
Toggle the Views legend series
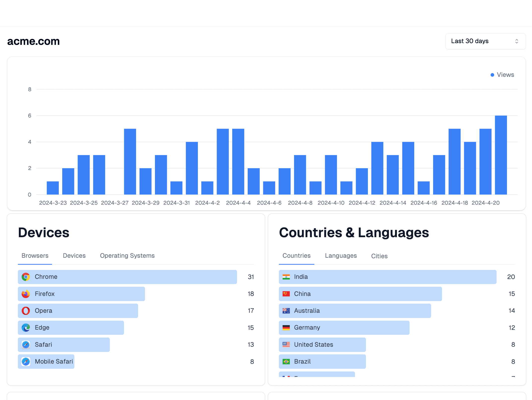coord(502,75)
